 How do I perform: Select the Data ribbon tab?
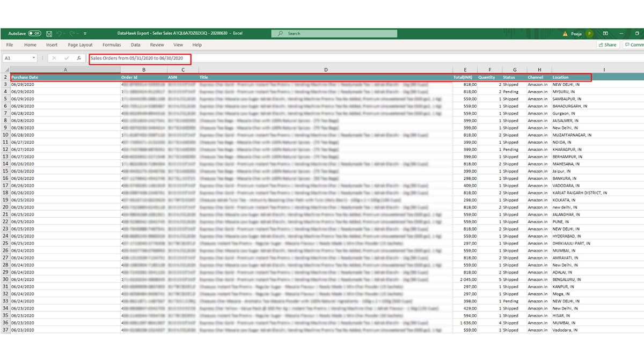[136, 45]
